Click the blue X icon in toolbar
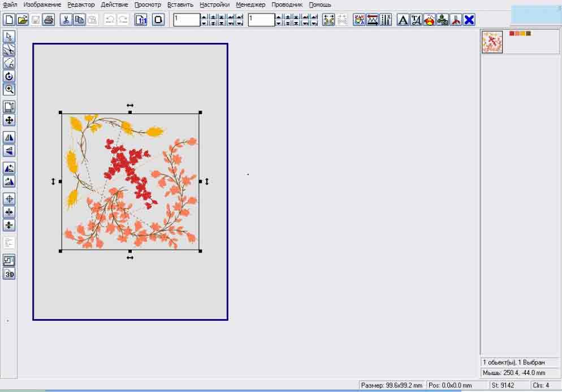Image resolution: width=562 pixels, height=392 pixels. (x=469, y=20)
